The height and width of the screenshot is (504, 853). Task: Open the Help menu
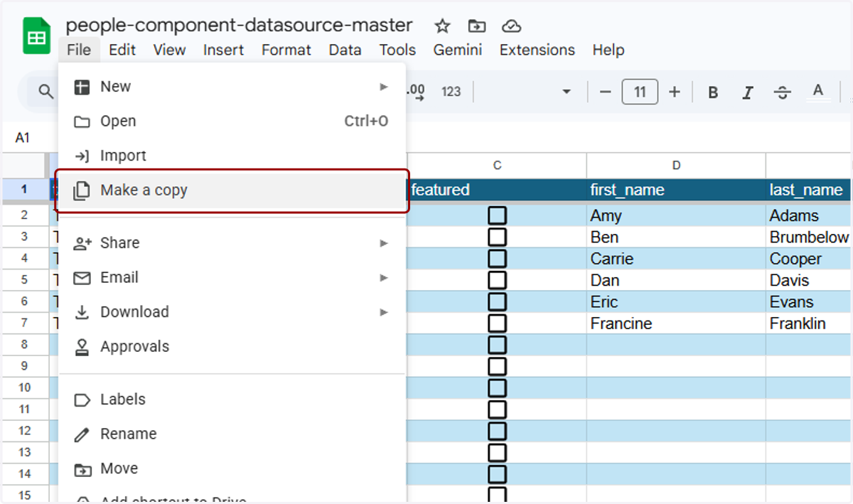[608, 50]
